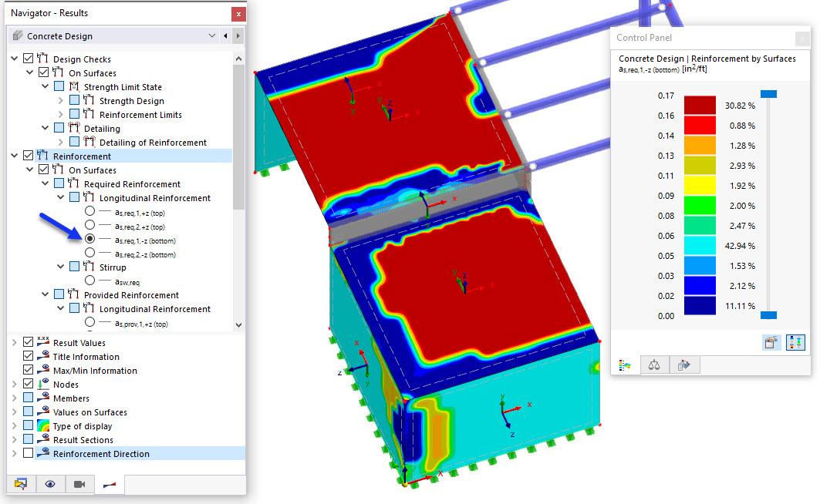Viewport: 820px width, 504px height.
Task: Uncheck the Title Information checkbox
Action: pos(29,356)
